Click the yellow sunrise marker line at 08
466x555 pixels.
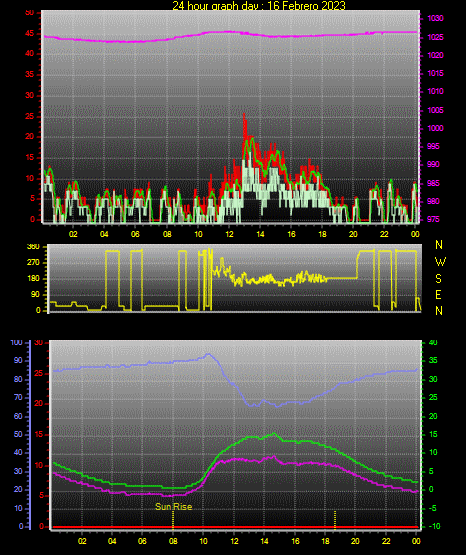[x=173, y=519]
